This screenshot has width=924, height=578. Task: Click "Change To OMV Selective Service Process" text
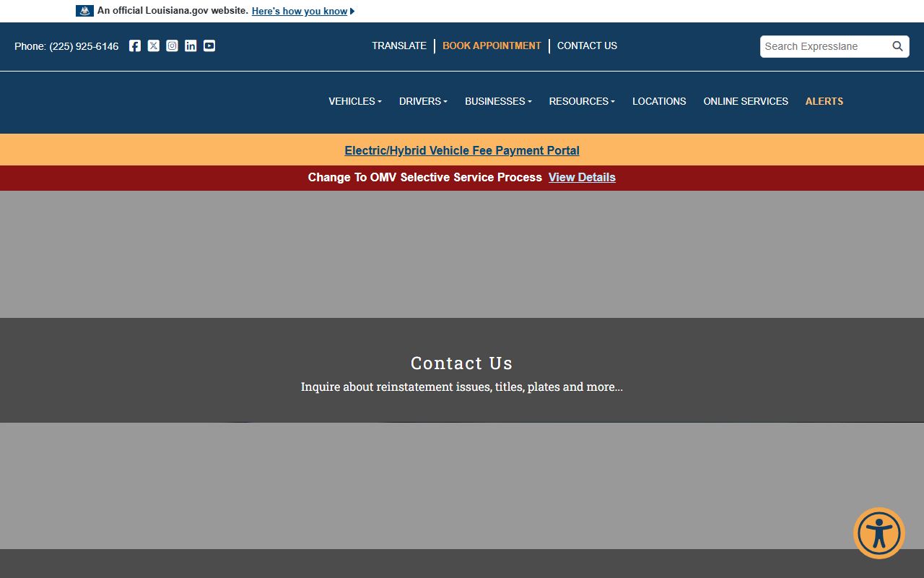[424, 177]
